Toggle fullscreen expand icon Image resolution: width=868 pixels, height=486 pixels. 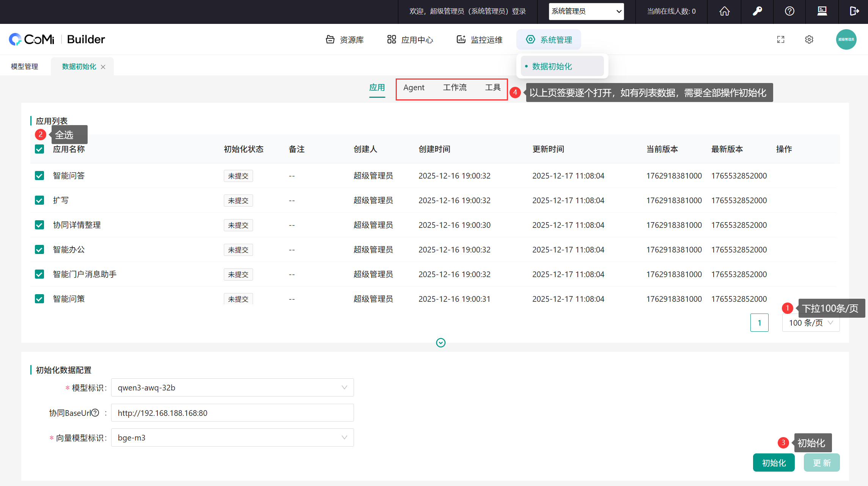point(781,39)
